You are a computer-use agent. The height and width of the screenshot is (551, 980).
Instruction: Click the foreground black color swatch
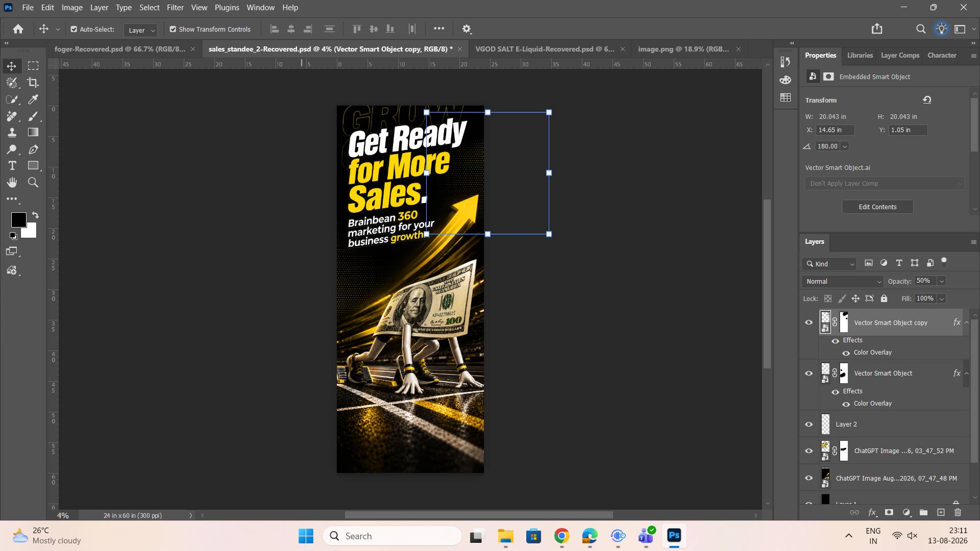[x=19, y=220]
